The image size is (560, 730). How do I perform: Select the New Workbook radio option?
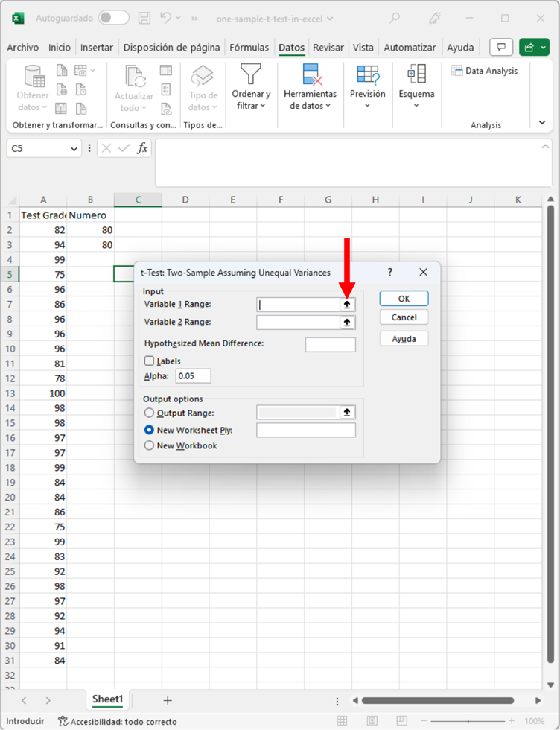coord(150,445)
